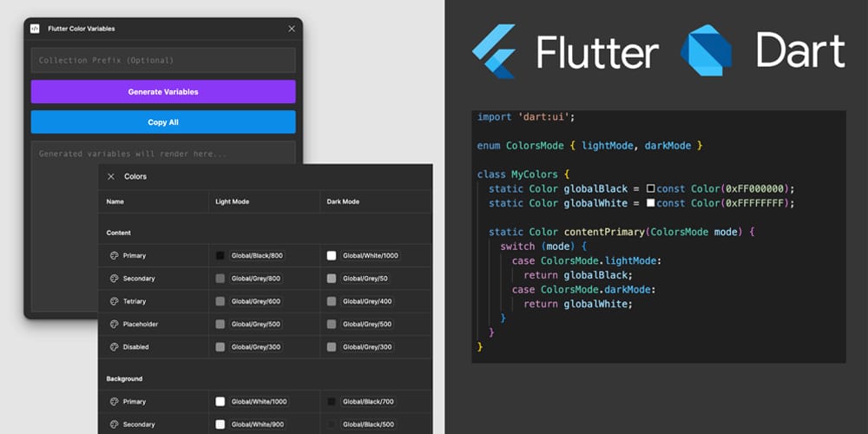The image size is (868, 434).
Task: Click the Colors panel title text
Action: pyautogui.click(x=135, y=176)
